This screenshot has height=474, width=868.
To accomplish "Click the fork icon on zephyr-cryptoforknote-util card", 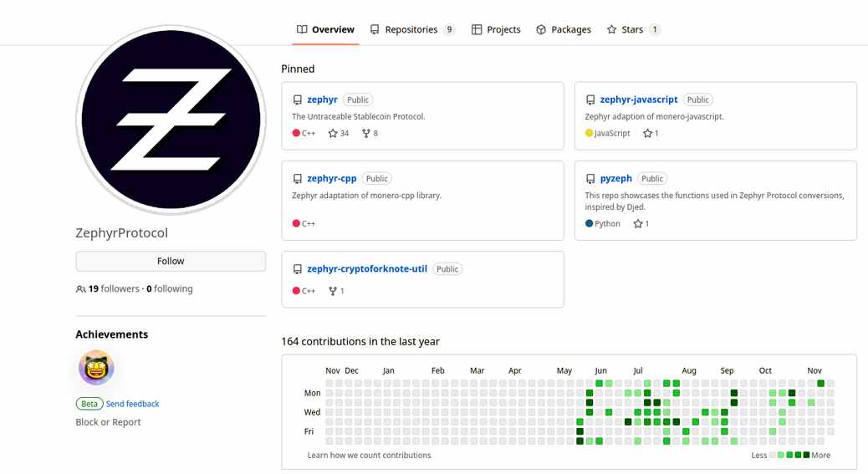I will (333, 291).
